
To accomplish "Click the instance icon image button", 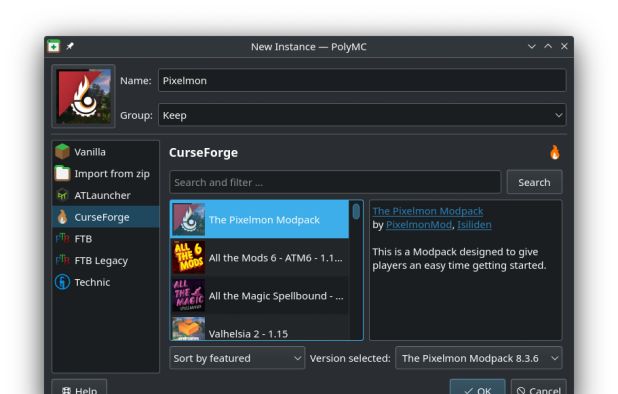I will [x=84, y=96].
